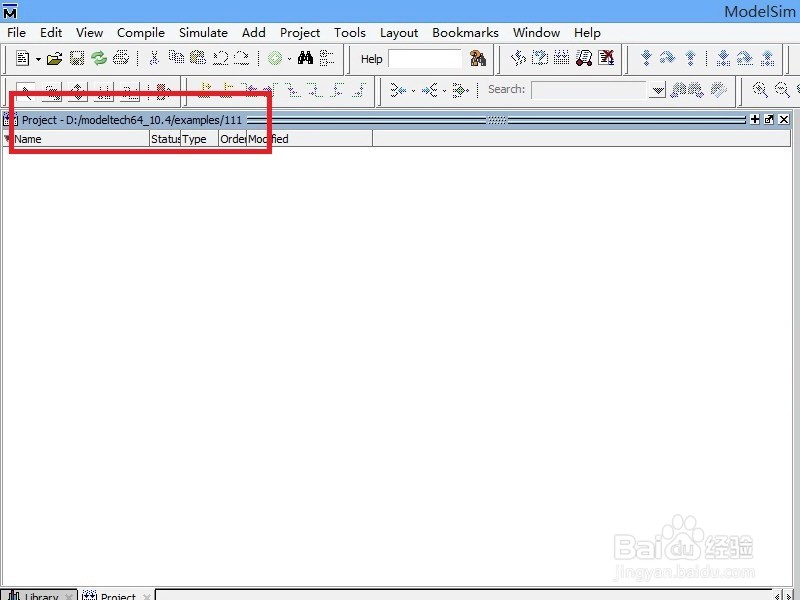Click the green diamond expand-all icon
The width and height of the screenshot is (800, 600).
(460, 90)
